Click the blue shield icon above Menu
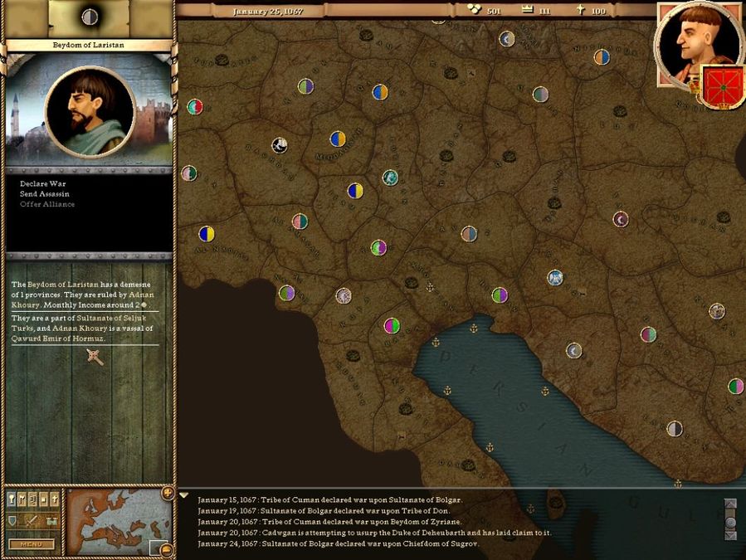 coord(12,521)
